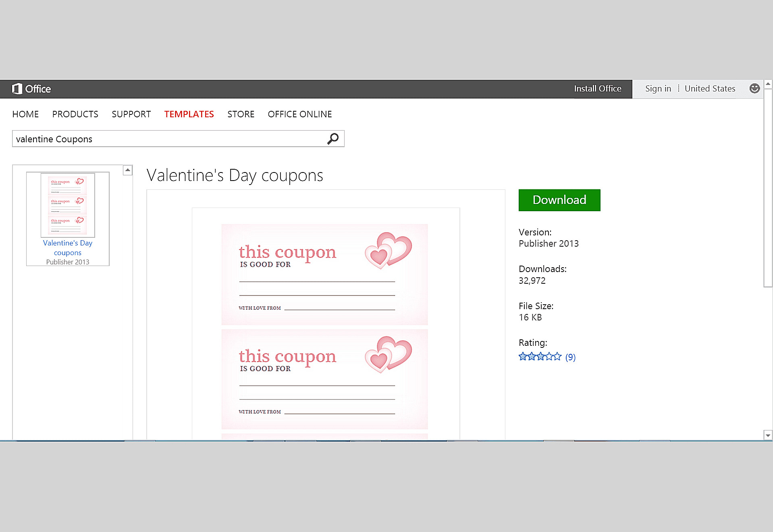
Task: Open the PRODUCTS menu item
Action: 75,114
